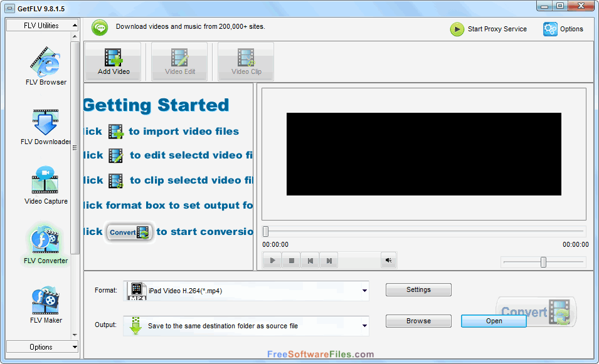This screenshot has height=364, width=599.
Task: Select the FLV Converter utility
Action: click(45, 244)
